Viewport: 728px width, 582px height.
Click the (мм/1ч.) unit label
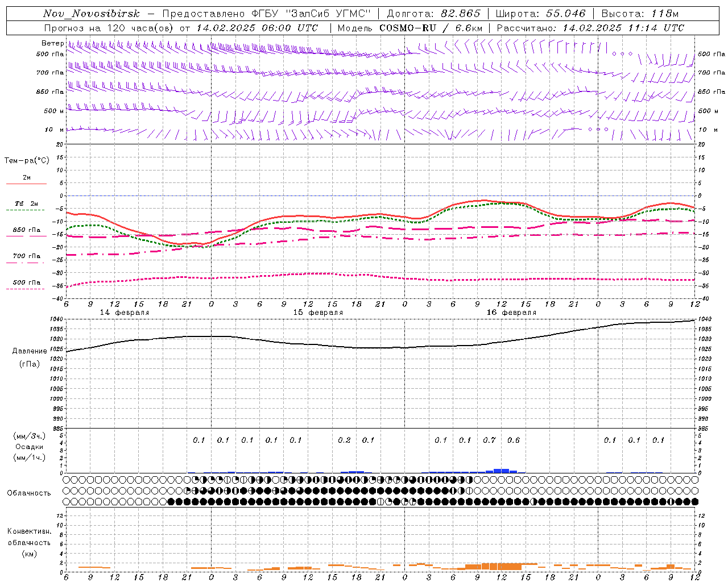pos(29,458)
